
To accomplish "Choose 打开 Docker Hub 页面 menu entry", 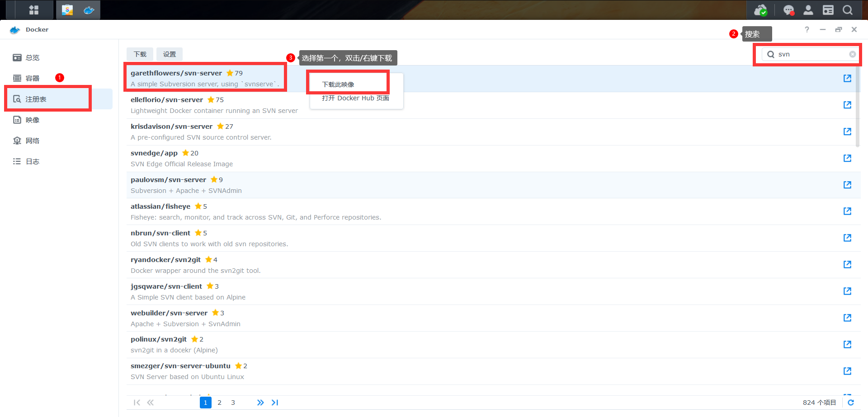I will coord(356,98).
